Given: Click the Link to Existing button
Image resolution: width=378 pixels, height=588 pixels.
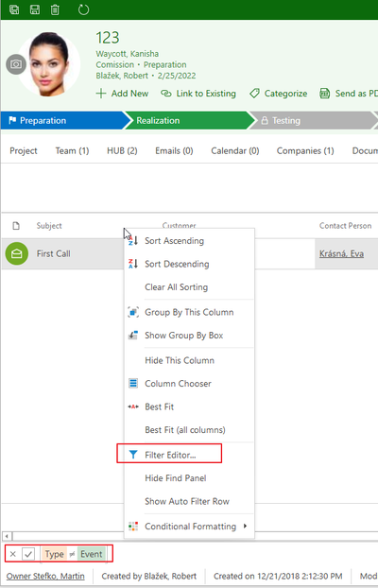Looking at the screenshot, I should coord(198,94).
